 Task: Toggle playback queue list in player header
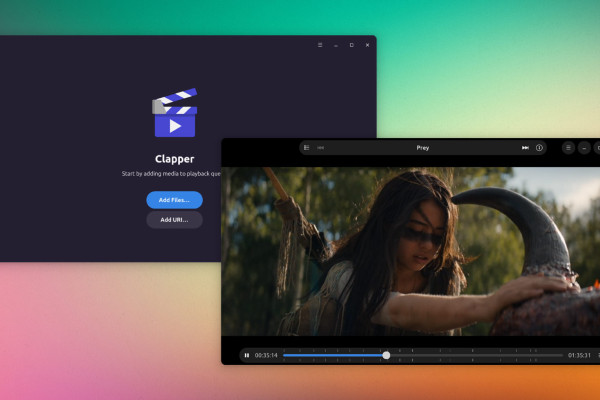(x=307, y=148)
